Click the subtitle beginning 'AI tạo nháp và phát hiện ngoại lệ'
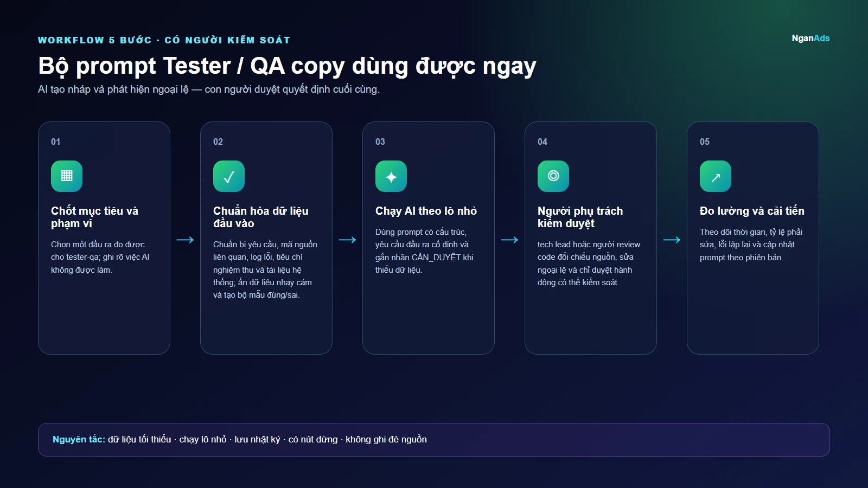Viewport: 868px width, 488px height. pos(209,89)
